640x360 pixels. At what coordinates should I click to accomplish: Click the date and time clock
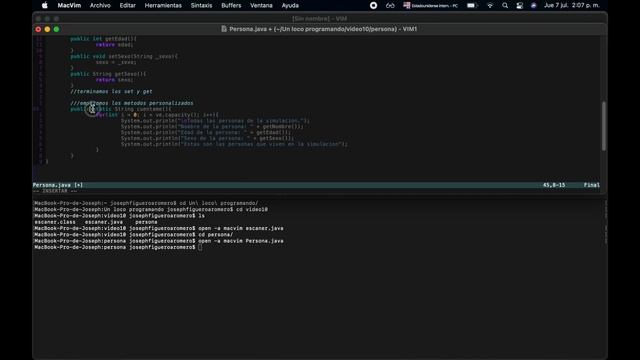coord(571,5)
